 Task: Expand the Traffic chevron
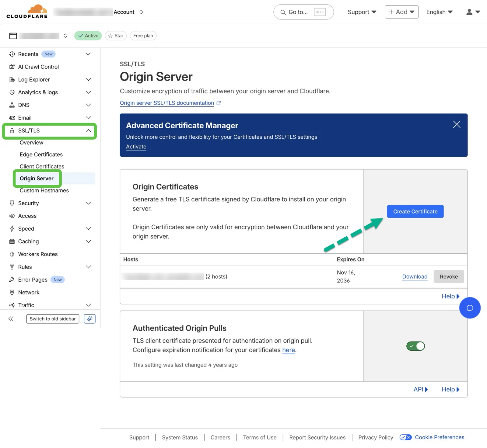tap(88, 305)
